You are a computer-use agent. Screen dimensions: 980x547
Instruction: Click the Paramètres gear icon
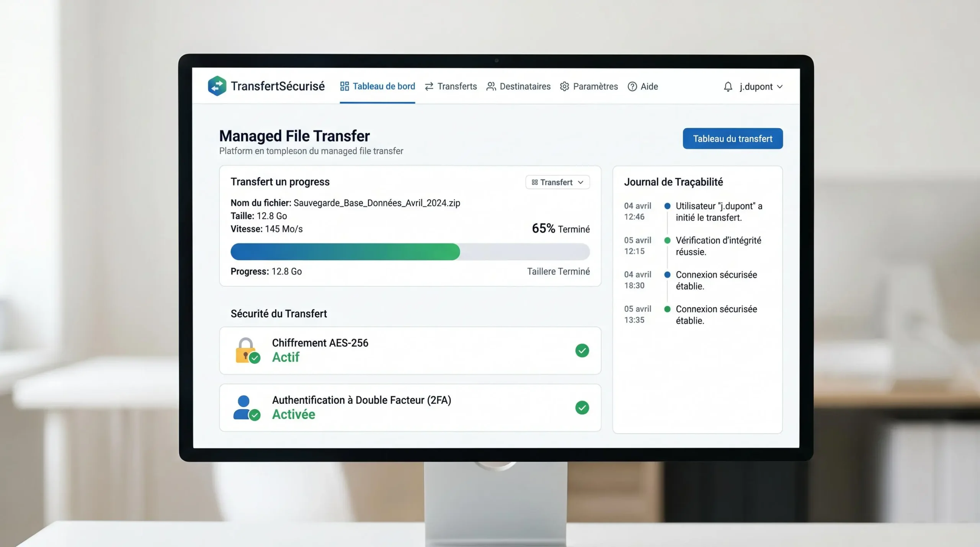[x=564, y=87]
